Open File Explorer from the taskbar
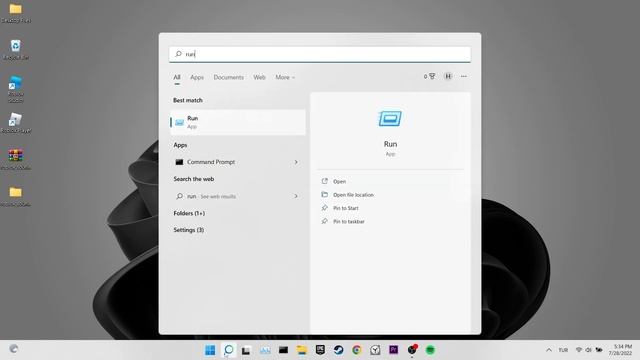The width and height of the screenshot is (640, 360). 302,350
